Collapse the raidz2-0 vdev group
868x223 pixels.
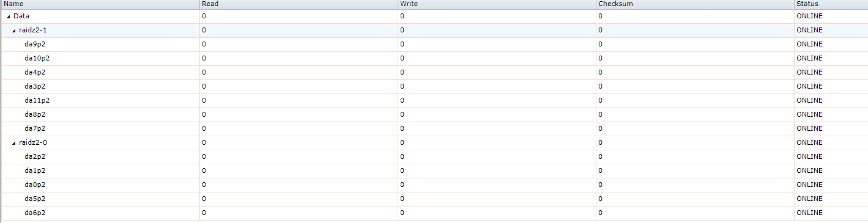[x=14, y=143]
